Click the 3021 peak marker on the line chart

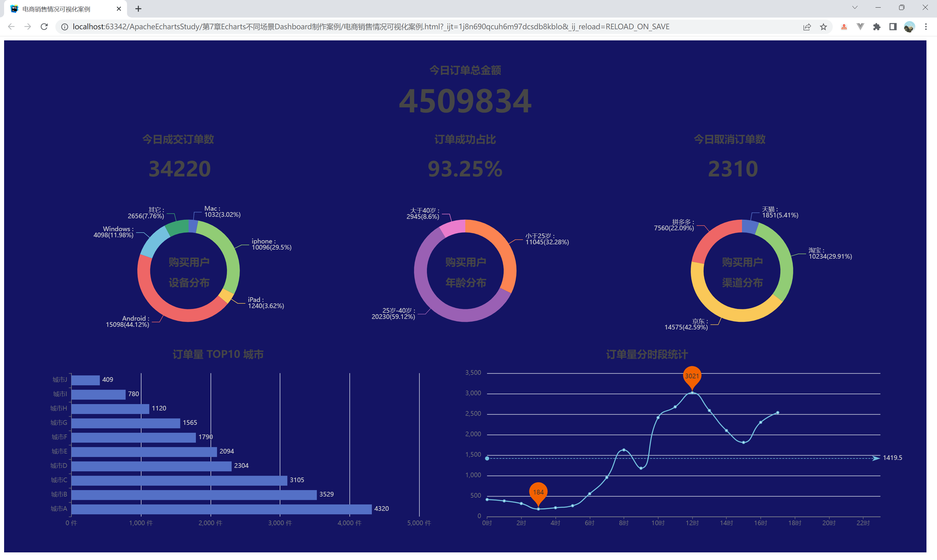click(x=693, y=376)
